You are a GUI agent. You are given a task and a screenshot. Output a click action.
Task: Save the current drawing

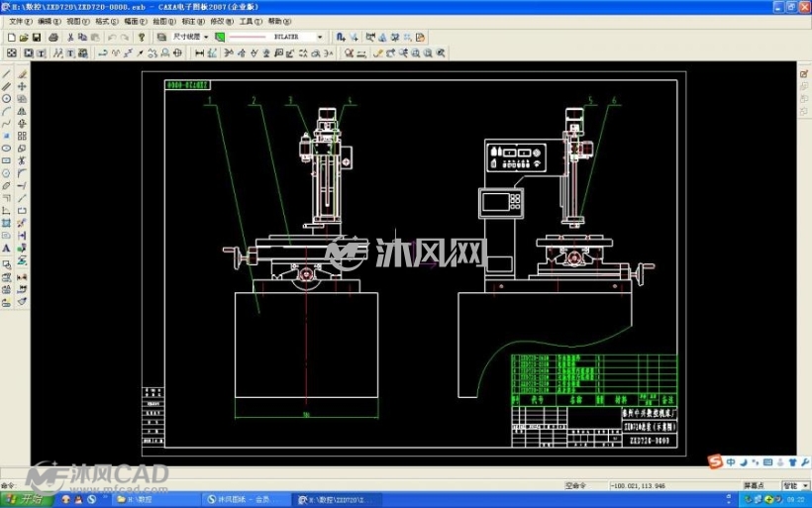point(37,38)
